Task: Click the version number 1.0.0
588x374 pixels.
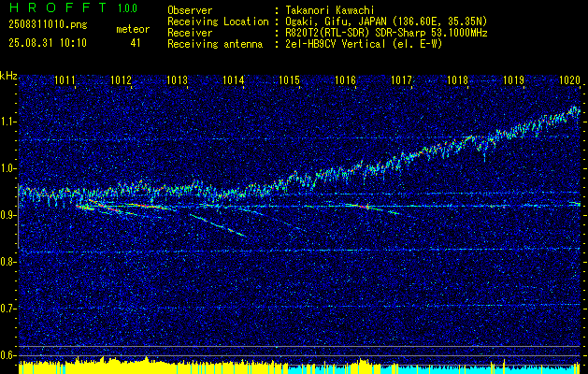Action: (x=127, y=8)
